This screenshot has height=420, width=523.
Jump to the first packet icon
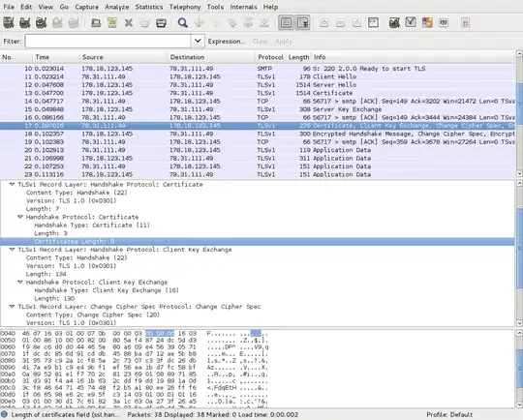[x=248, y=22]
